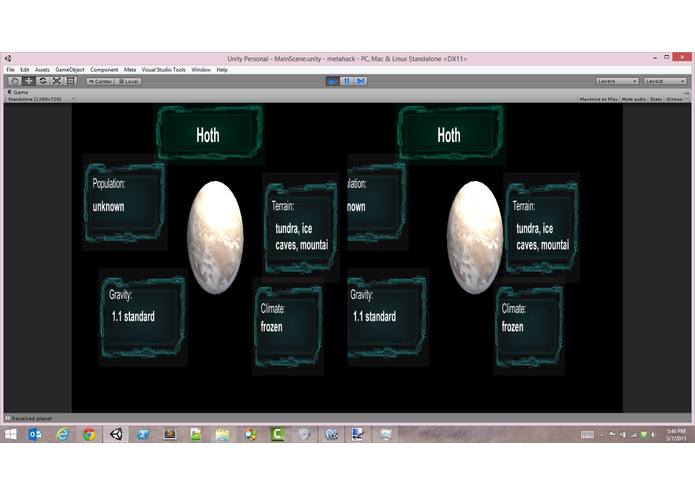The image size is (695, 494).
Task: Click the network icon in system tray
Action: click(634, 435)
